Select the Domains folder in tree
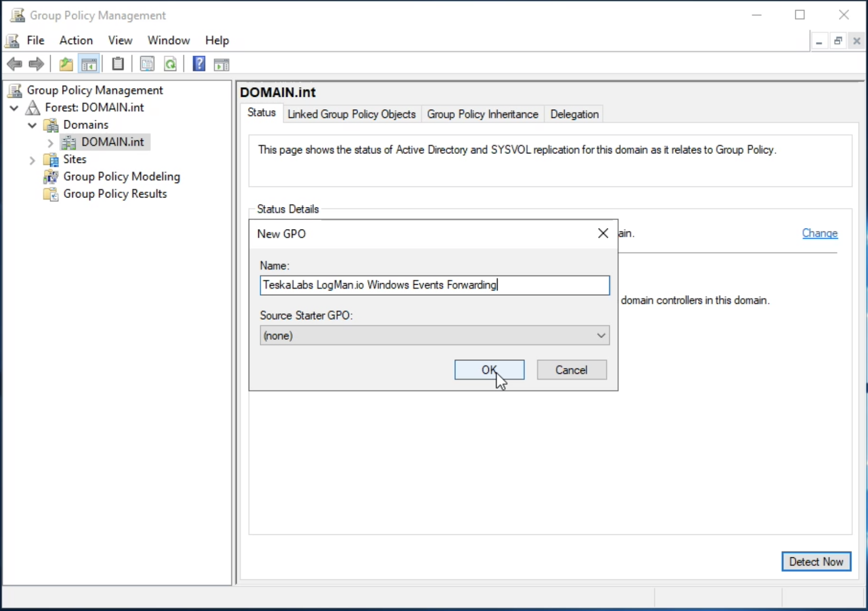The image size is (868, 611). [86, 125]
